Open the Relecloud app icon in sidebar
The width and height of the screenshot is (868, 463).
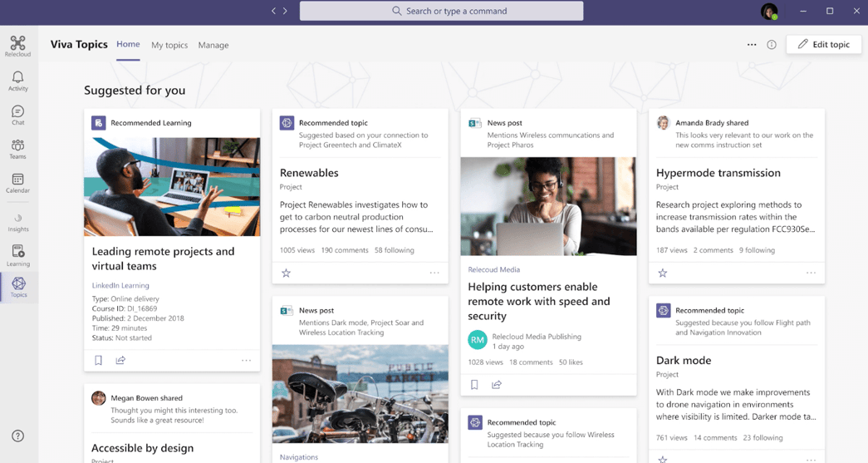[x=17, y=46]
